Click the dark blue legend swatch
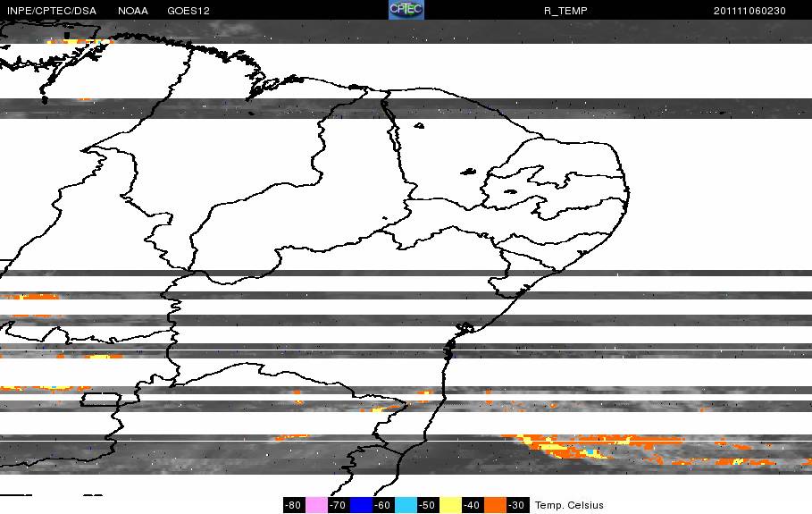The image size is (812, 514). pyautogui.click(x=361, y=505)
